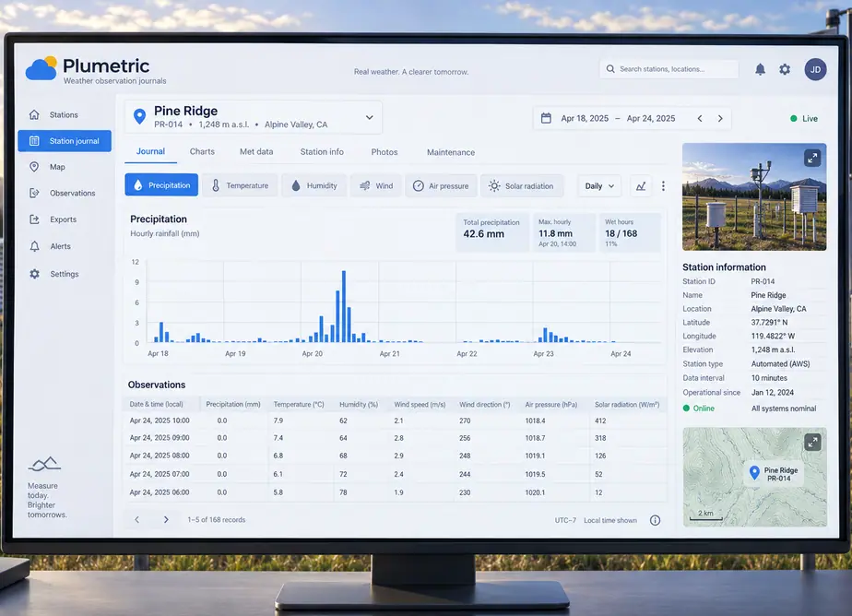Image resolution: width=852 pixels, height=616 pixels.
Task: Select the Temperature metric toggle
Action: coord(240,185)
